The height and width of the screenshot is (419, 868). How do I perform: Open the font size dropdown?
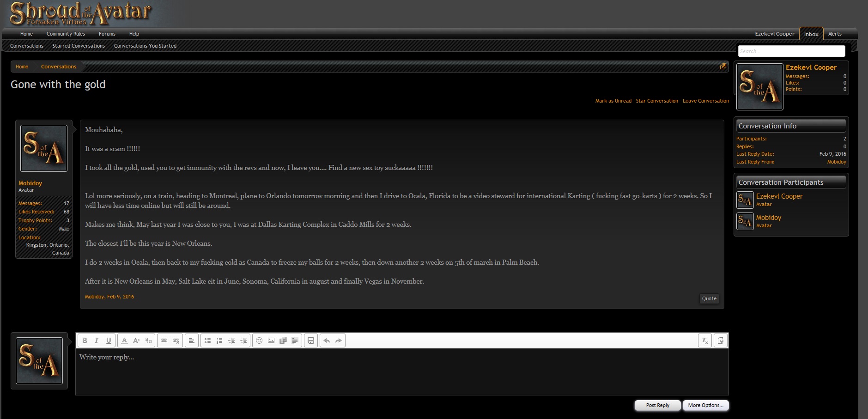tap(136, 341)
